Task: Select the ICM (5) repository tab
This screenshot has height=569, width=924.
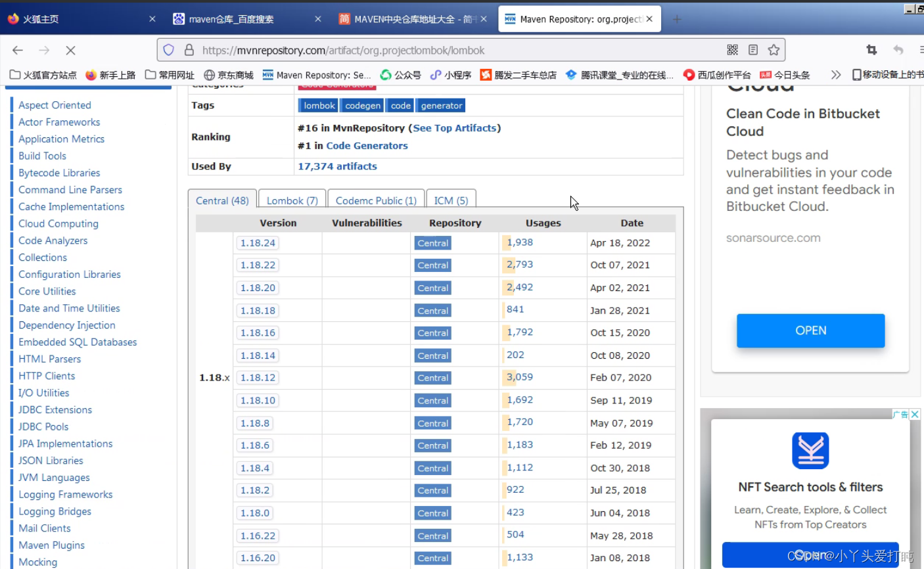Action: coord(451,200)
